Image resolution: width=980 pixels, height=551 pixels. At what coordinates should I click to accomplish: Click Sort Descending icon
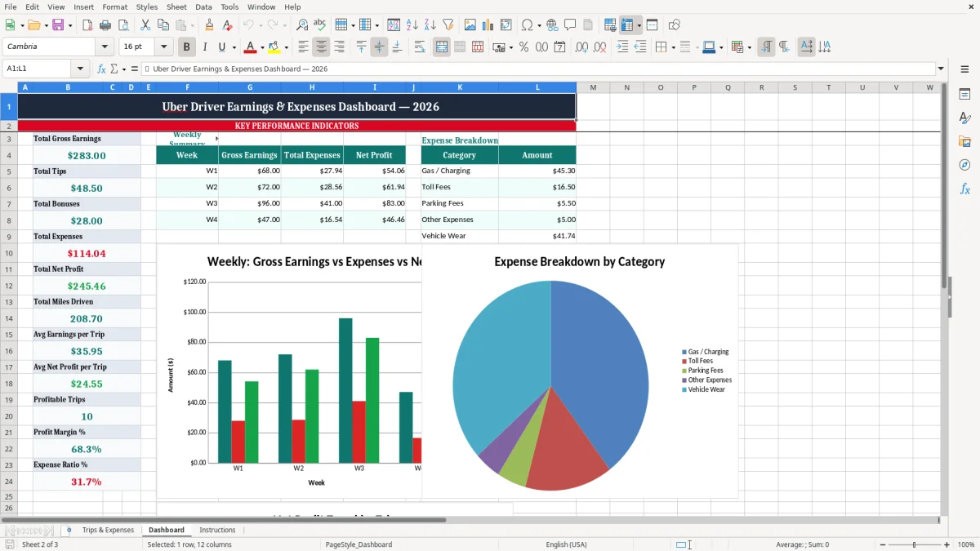pyautogui.click(x=430, y=25)
